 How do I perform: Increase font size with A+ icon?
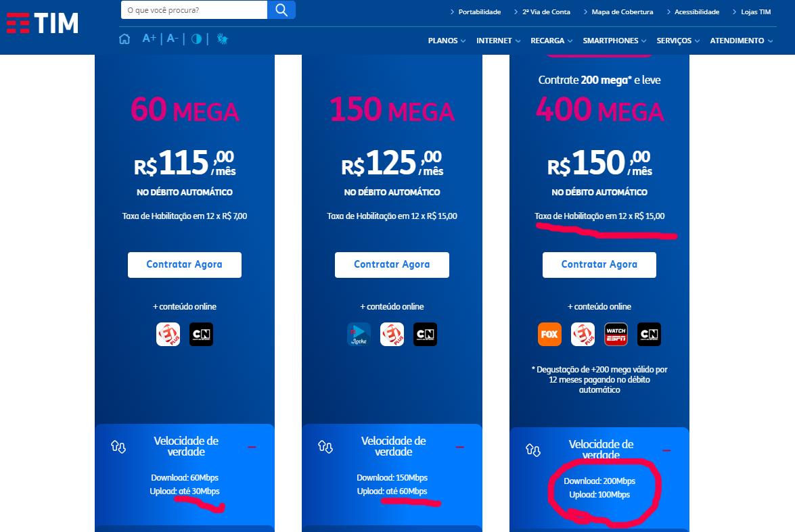point(149,38)
